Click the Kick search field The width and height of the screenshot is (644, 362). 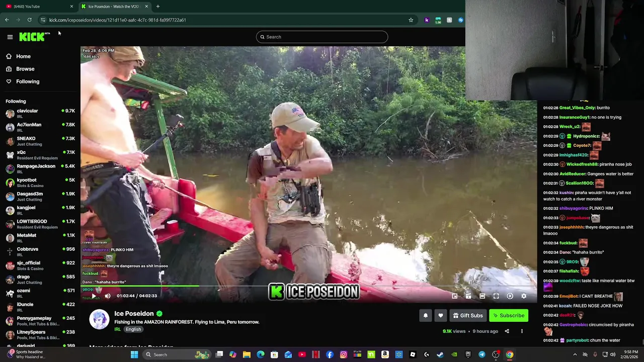(x=322, y=37)
